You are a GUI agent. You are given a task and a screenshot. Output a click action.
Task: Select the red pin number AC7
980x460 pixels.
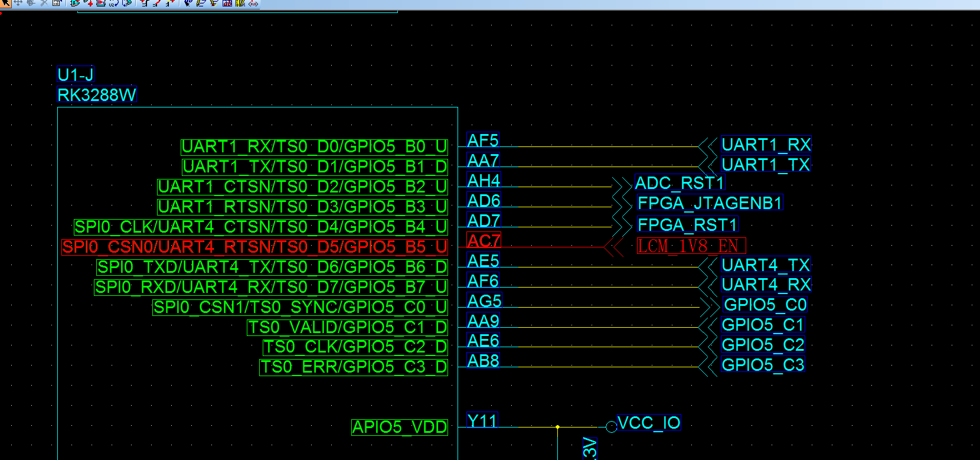click(x=484, y=241)
